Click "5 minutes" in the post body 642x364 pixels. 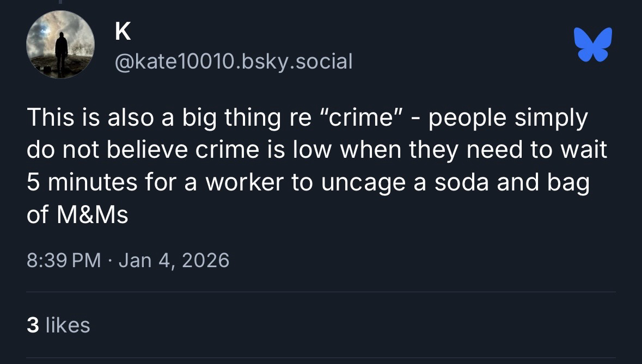(x=83, y=183)
